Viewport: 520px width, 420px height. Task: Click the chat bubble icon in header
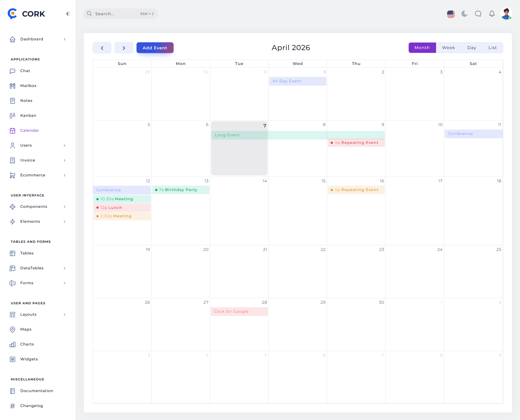pyautogui.click(x=478, y=14)
